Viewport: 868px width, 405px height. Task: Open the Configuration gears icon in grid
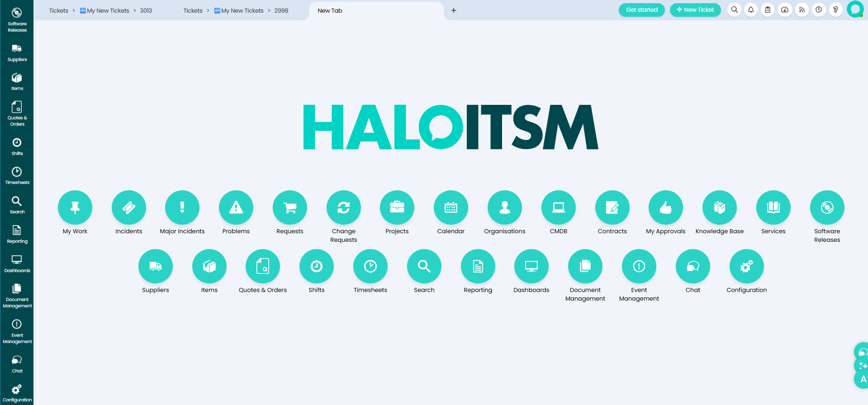pyautogui.click(x=747, y=266)
